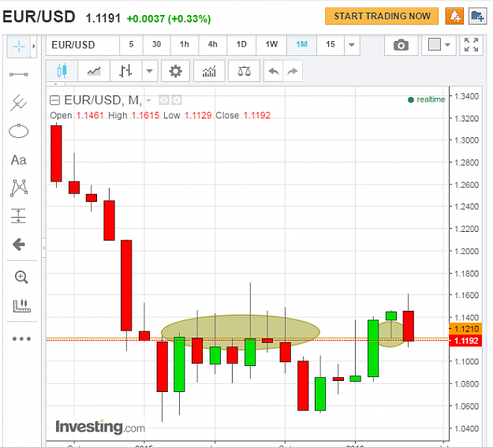
Task: Select the 4h timeframe
Action: tap(213, 44)
